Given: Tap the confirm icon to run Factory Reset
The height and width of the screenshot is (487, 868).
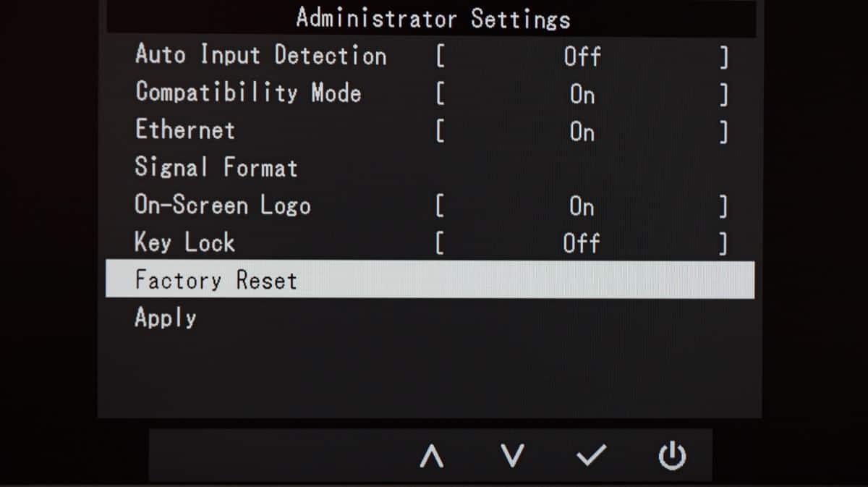Looking at the screenshot, I should point(592,456).
